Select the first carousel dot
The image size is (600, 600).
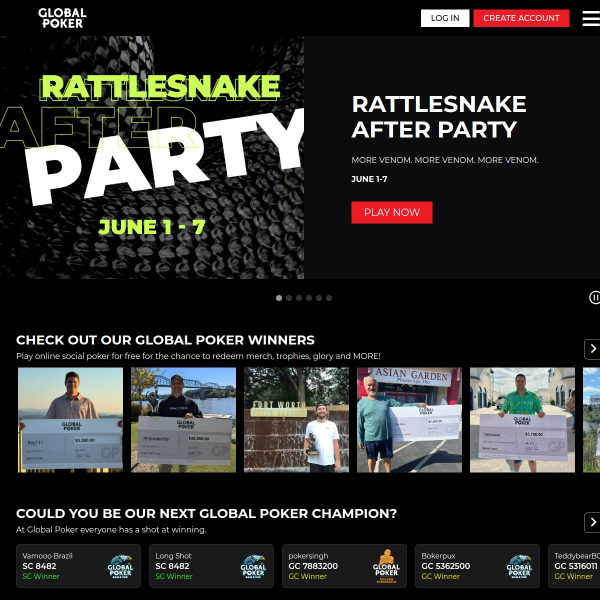click(x=279, y=298)
